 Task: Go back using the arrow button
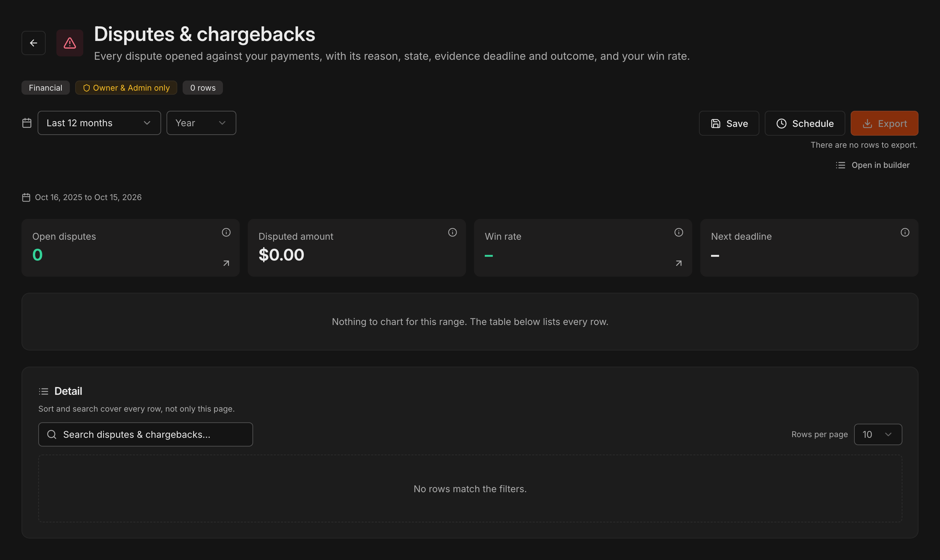[x=34, y=43]
